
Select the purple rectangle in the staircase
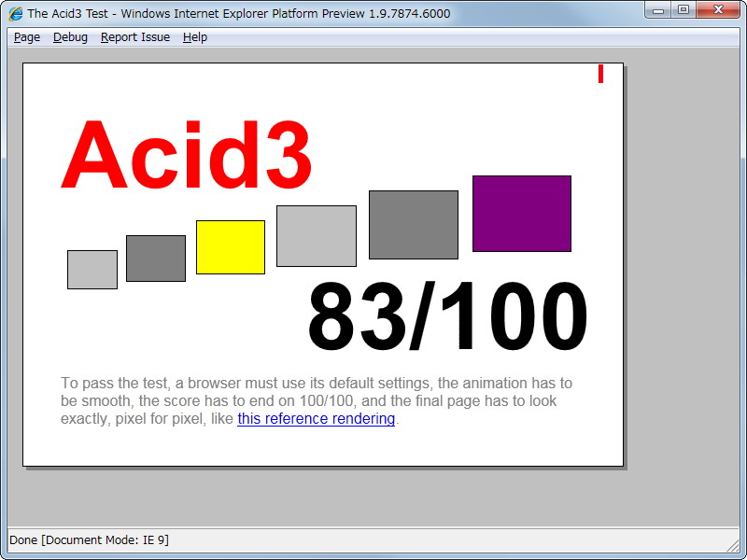(521, 214)
